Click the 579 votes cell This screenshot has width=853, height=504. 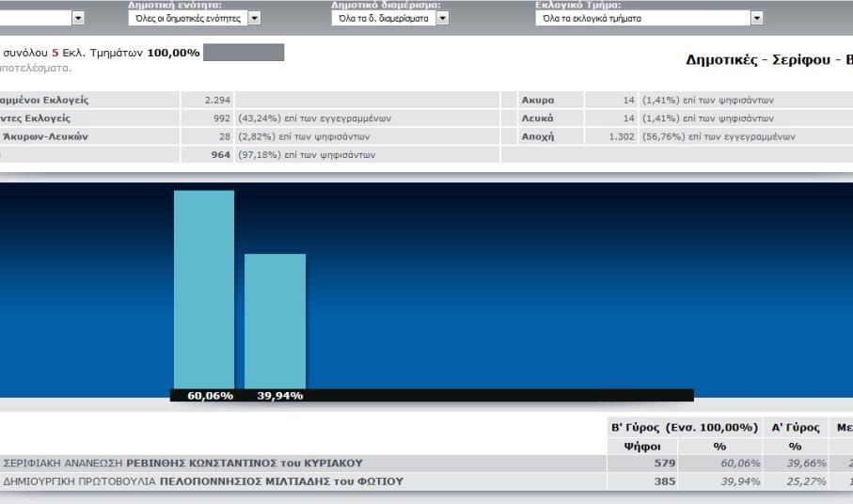tap(649, 463)
